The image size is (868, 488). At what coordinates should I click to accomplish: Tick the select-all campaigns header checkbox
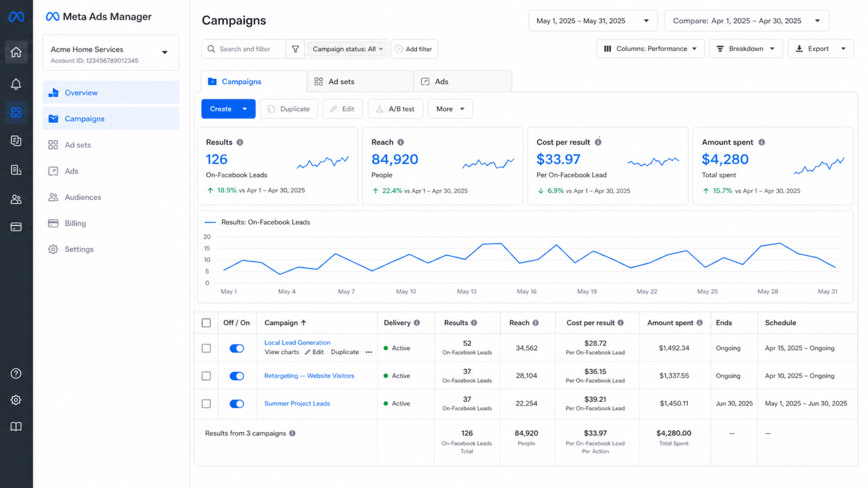coord(206,323)
